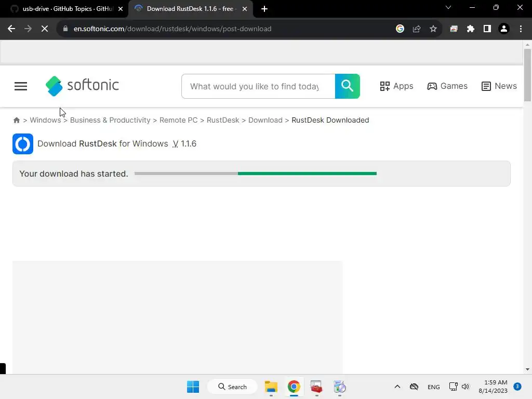Open the Windows breadcrumb link
This screenshot has height=399, width=532.
pyautogui.click(x=46, y=120)
